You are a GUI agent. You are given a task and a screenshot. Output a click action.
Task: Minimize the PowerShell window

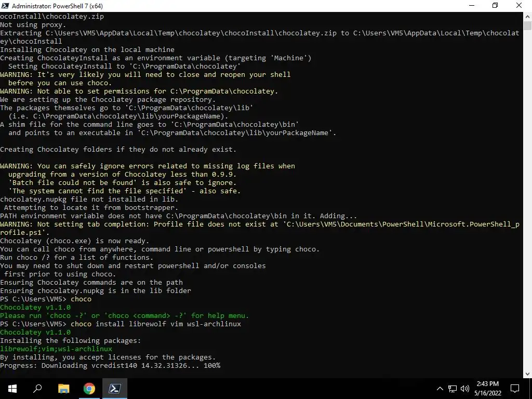tap(472, 5)
